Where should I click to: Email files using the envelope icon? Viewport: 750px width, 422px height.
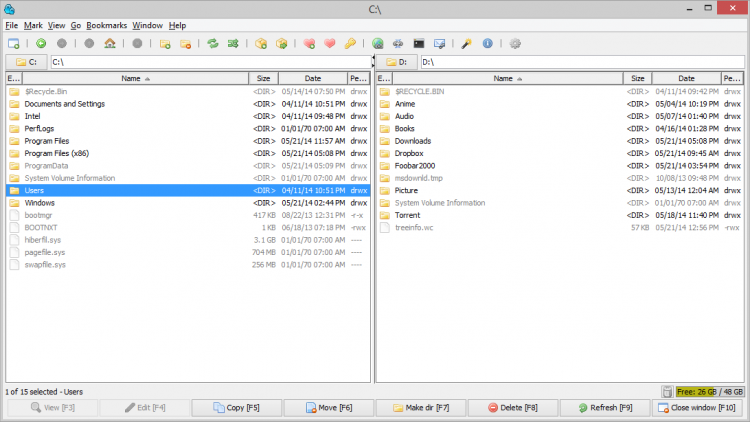pyautogui.click(x=440, y=44)
